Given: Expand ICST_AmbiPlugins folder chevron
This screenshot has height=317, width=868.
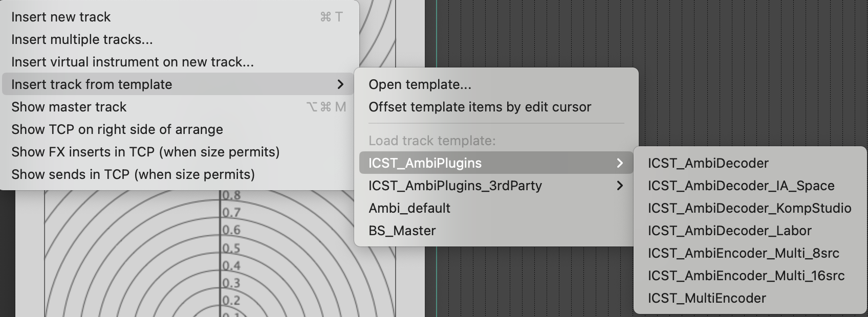Looking at the screenshot, I should point(620,163).
